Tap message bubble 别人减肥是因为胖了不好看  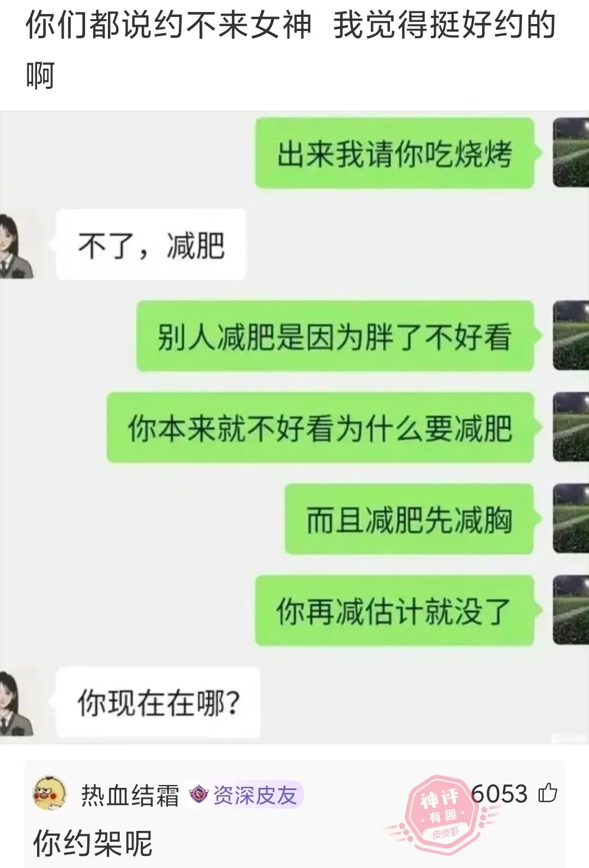(335, 336)
